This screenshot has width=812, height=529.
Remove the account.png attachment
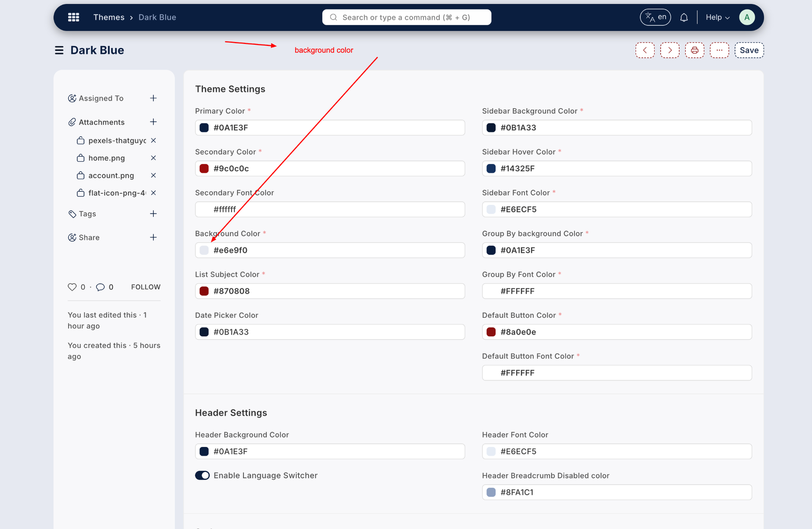point(154,175)
